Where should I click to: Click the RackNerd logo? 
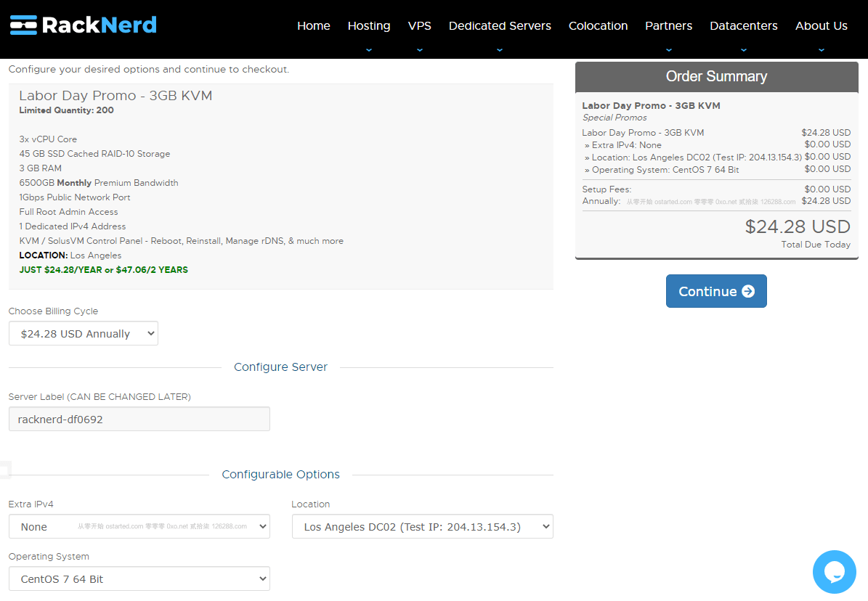tap(83, 25)
